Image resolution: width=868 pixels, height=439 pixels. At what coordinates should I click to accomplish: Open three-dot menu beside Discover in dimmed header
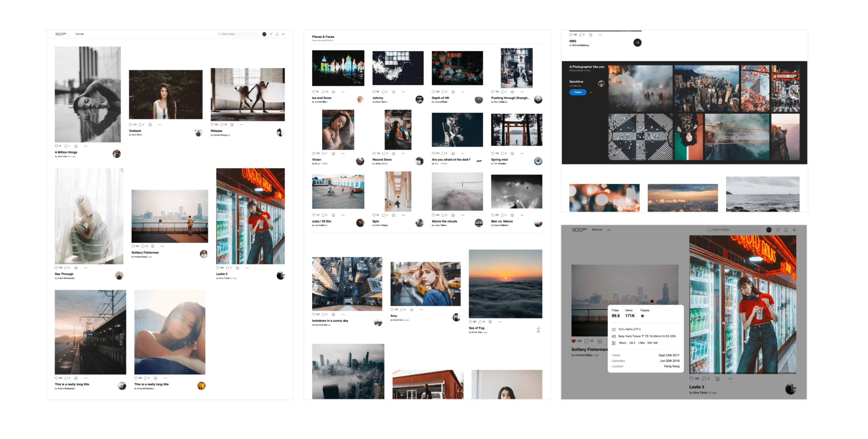609,230
